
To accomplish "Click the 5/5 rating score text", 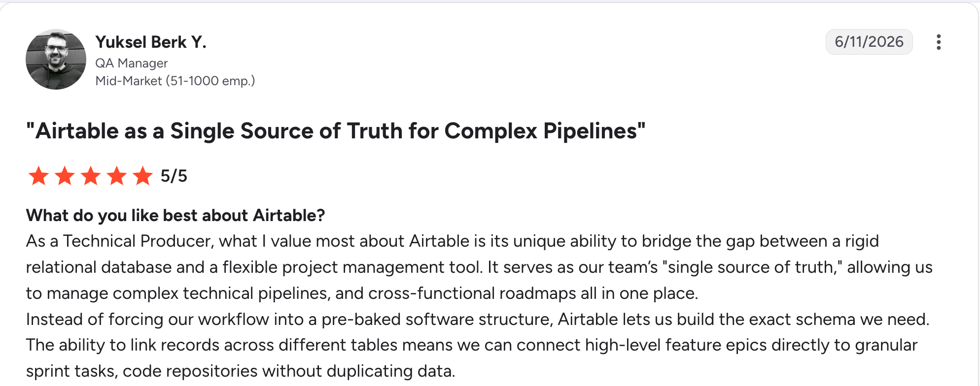I will tap(174, 176).
